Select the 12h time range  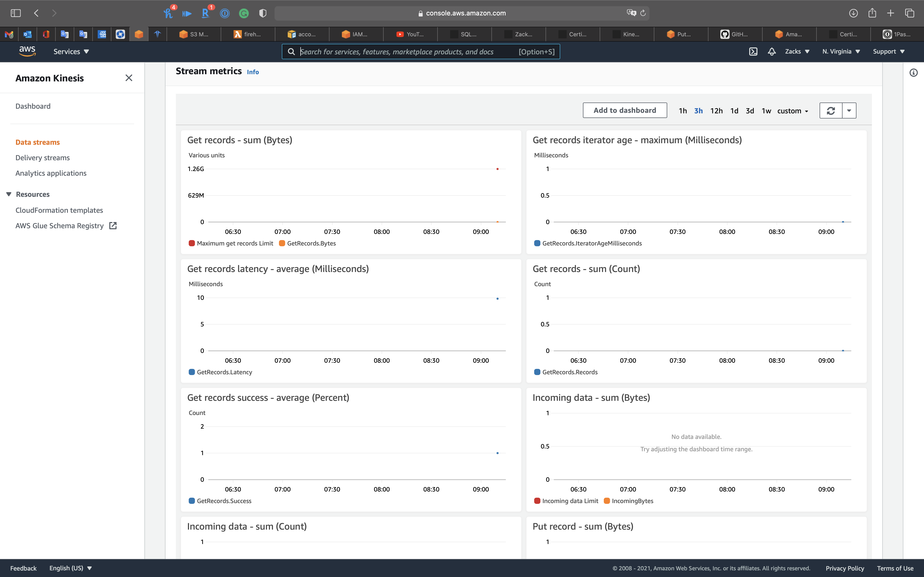click(x=716, y=111)
